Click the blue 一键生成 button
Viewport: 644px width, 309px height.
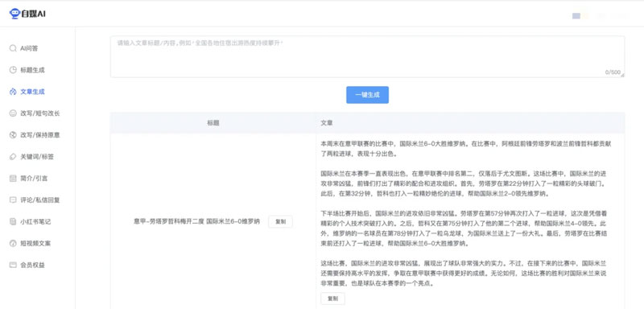367,95
